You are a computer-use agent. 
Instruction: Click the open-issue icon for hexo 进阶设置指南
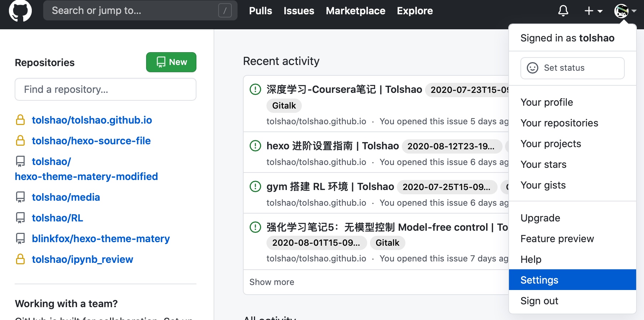click(x=255, y=146)
